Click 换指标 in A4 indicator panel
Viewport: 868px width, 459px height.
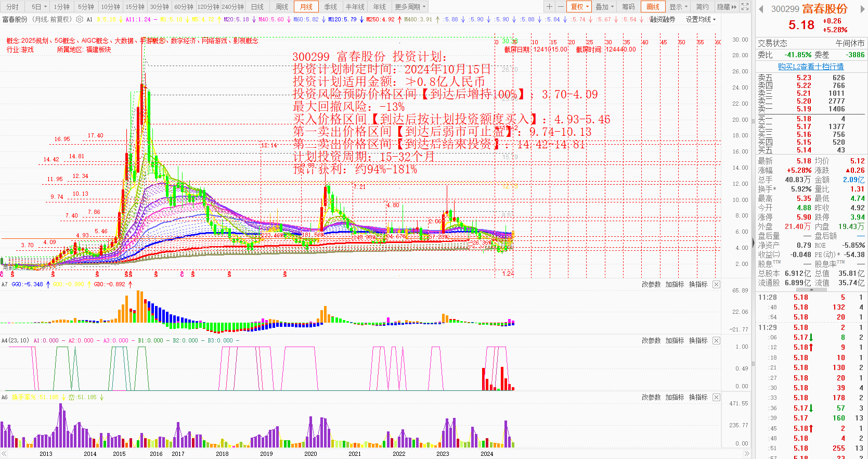[x=698, y=340]
